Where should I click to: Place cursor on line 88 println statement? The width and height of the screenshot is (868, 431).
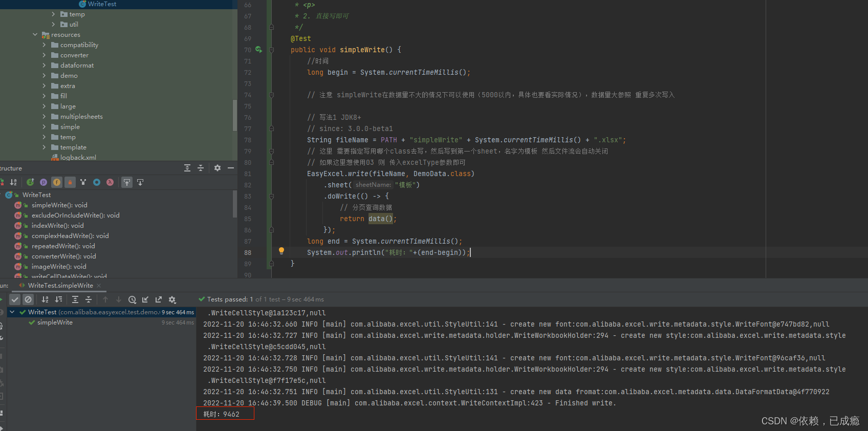[388, 252]
